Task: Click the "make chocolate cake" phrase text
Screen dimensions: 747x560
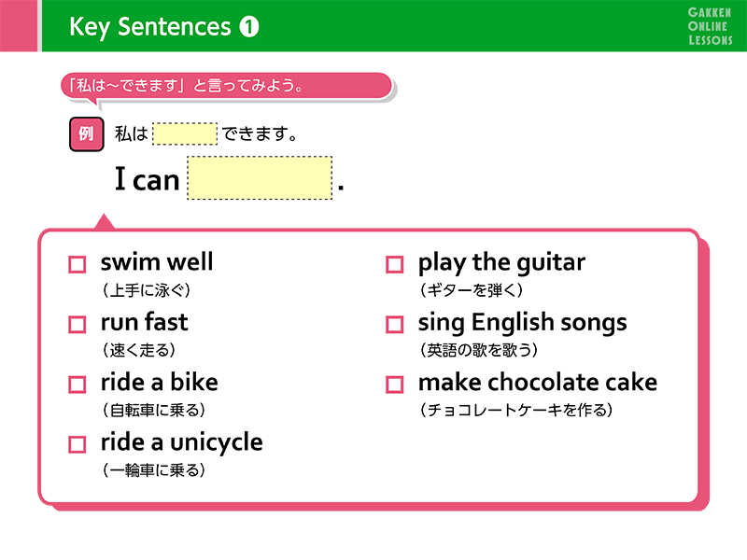Action: (x=537, y=383)
